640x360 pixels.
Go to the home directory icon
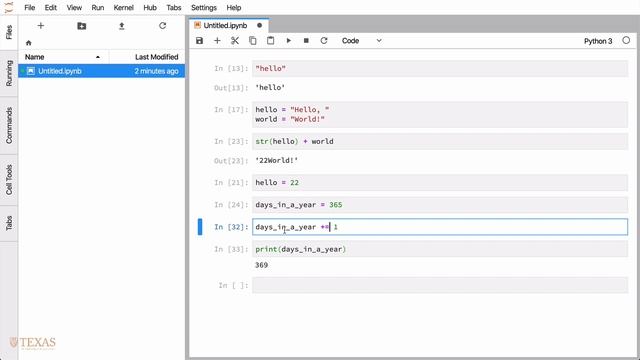point(29,43)
